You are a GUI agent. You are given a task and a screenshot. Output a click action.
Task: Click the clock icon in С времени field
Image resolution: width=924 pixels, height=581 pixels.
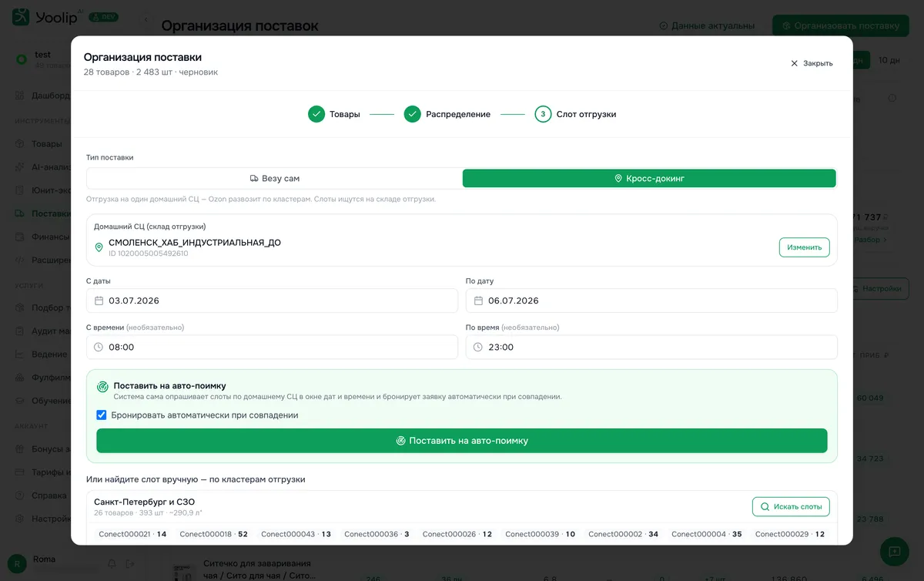99,347
